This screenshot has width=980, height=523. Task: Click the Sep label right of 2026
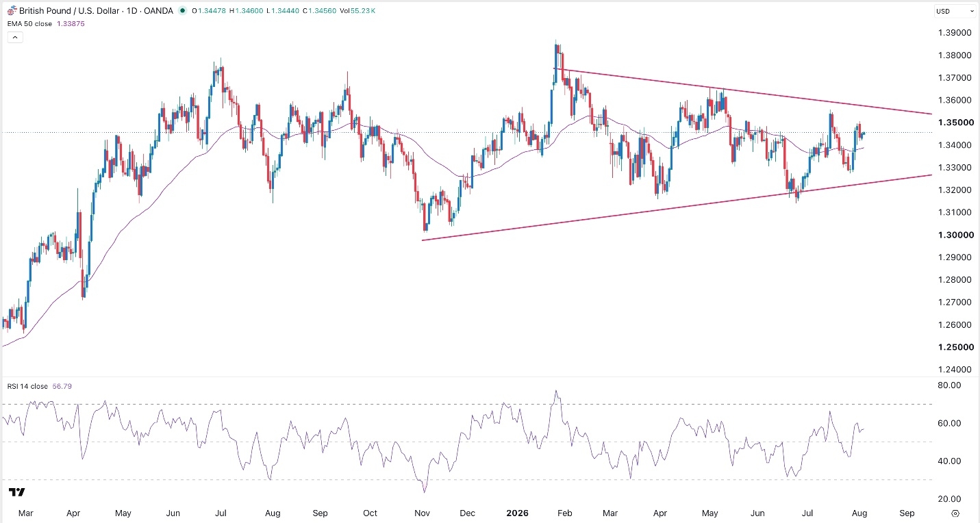907,513
